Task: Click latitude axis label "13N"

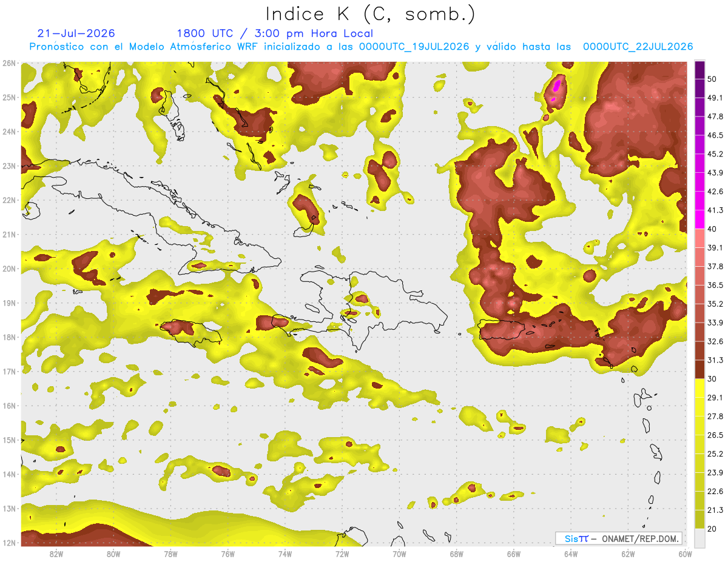Action: (8, 509)
